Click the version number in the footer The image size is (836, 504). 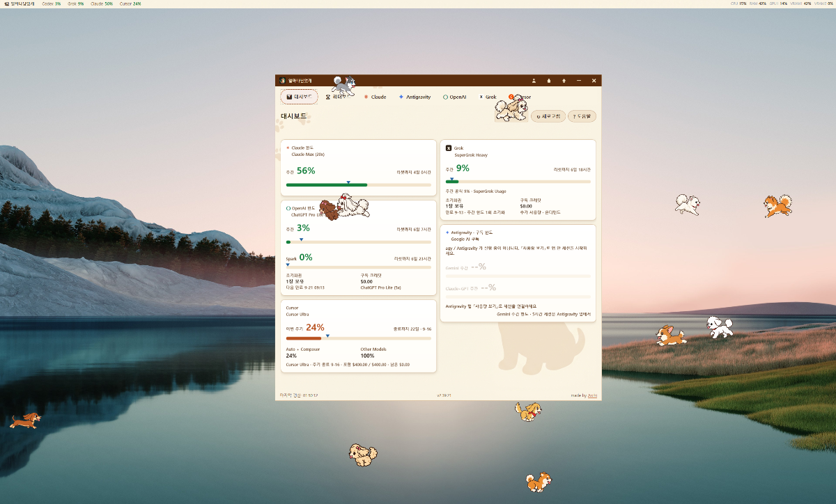(x=444, y=395)
